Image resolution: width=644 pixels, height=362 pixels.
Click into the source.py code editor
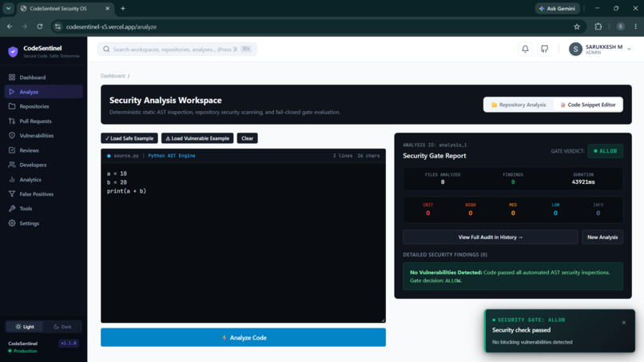243,242
